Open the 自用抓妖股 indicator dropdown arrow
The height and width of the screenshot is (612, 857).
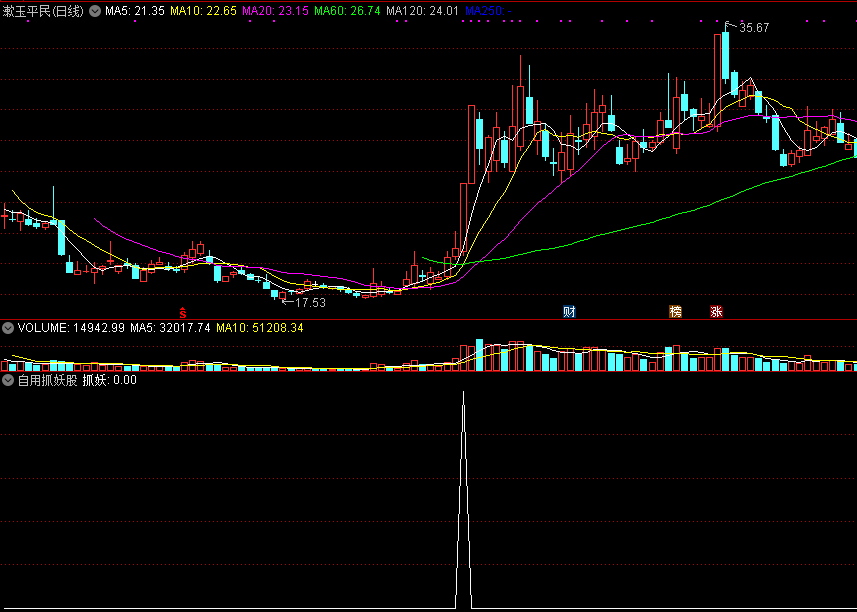pos(8,380)
